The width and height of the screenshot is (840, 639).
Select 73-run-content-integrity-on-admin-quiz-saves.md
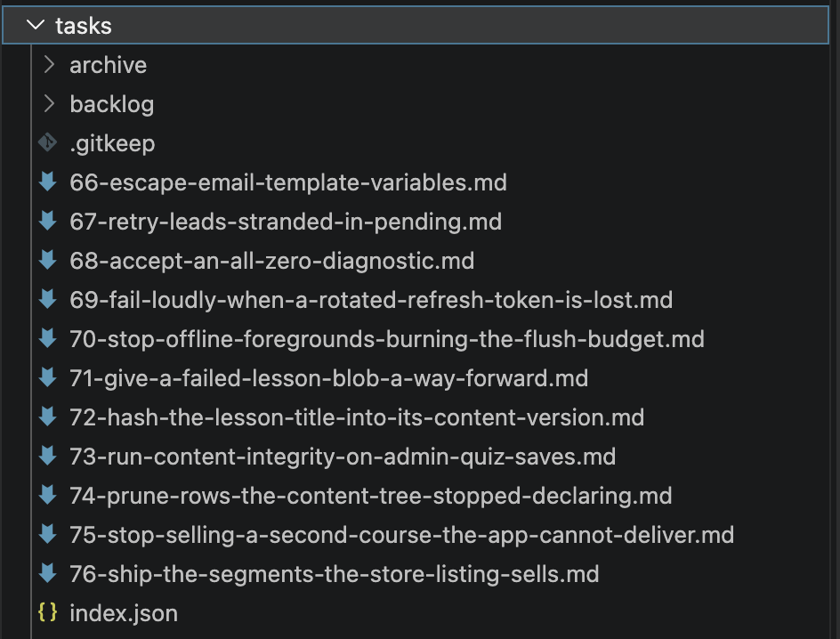tap(343, 457)
